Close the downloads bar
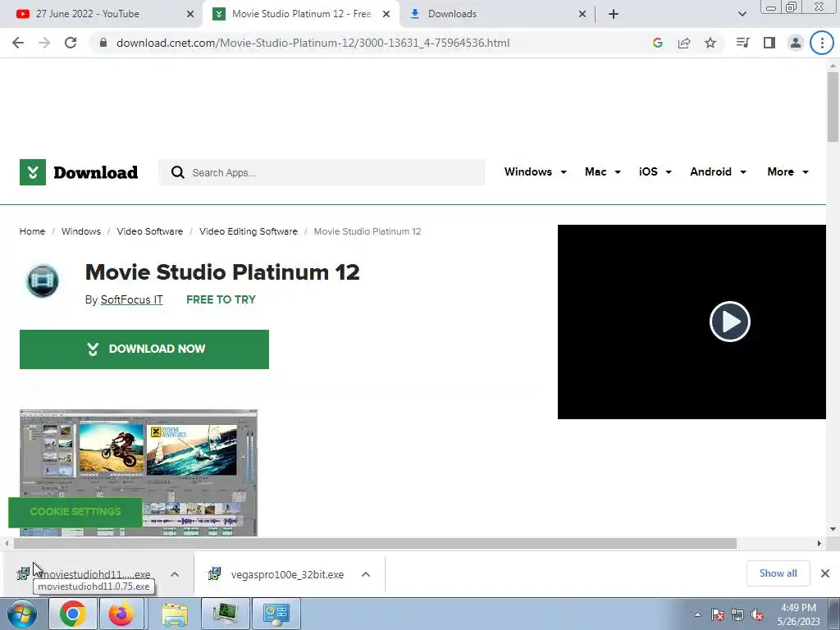This screenshot has width=840, height=630. pyautogui.click(x=825, y=573)
